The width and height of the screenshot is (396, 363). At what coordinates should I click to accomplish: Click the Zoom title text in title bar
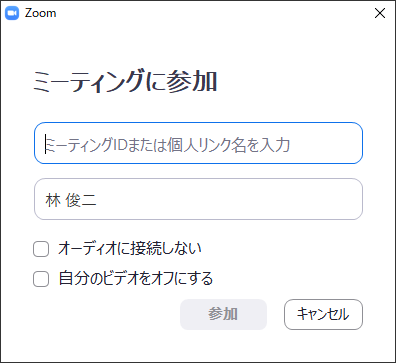click(40, 13)
